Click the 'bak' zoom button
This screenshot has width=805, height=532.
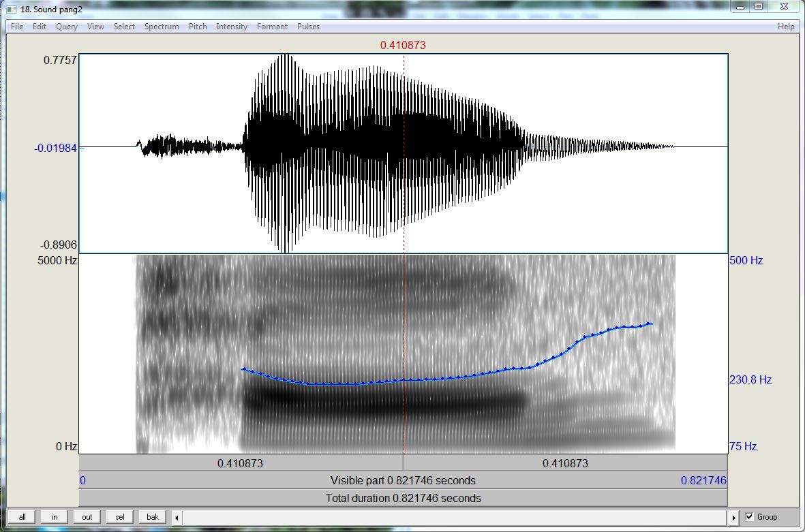pyautogui.click(x=153, y=516)
